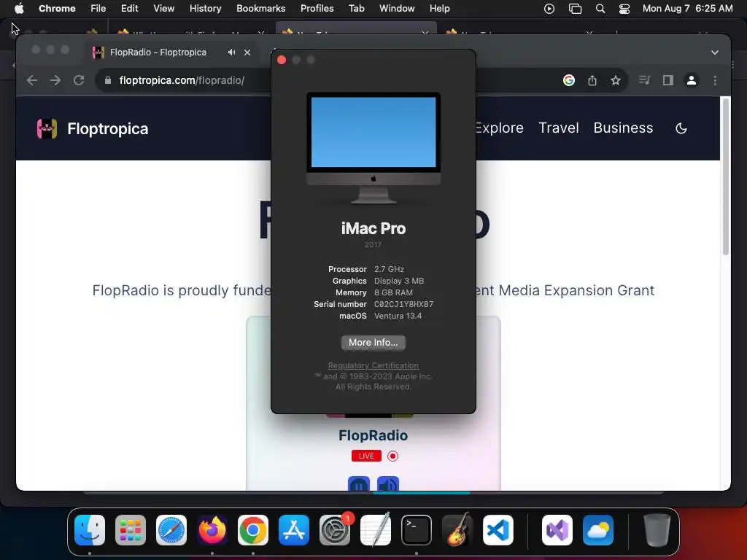Open Chrome three-dot menu
The height and width of the screenshot is (560, 747).
(715, 80)
